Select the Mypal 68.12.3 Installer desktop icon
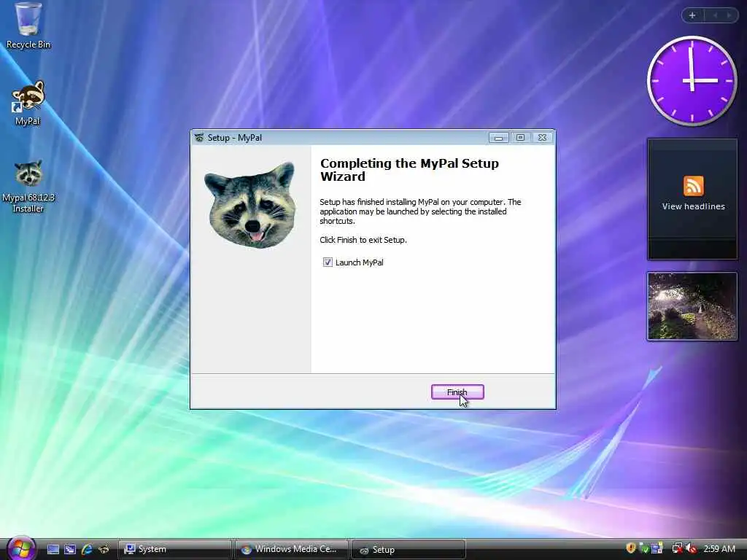 [28, 186]
